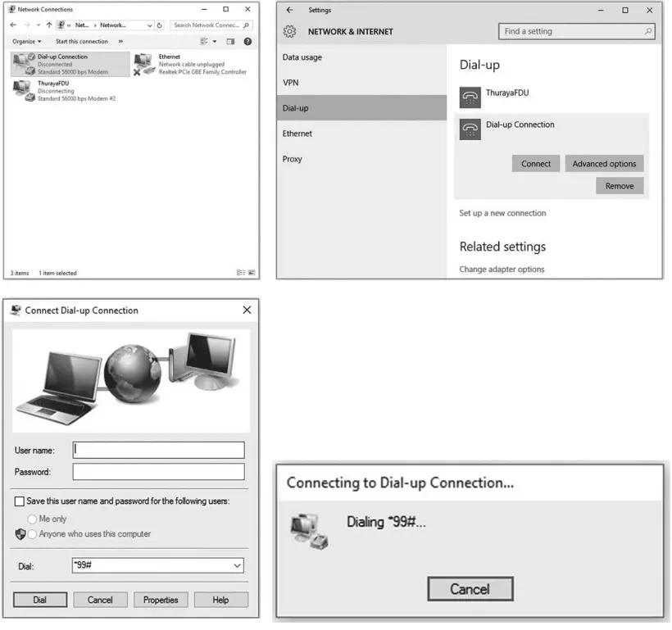Click the Connect button in Settings
This screenshot has width=672, height=630.
(x=536, y=164)
